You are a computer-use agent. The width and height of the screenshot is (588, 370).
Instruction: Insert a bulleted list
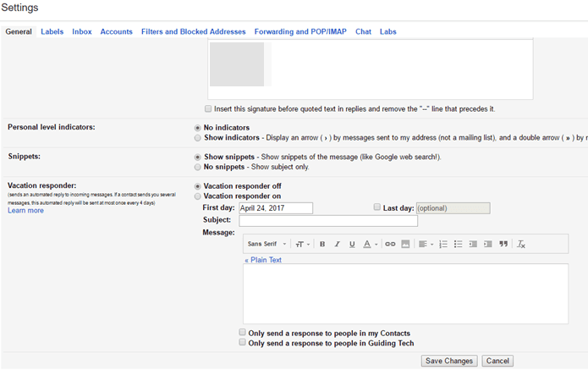[458, 245]
